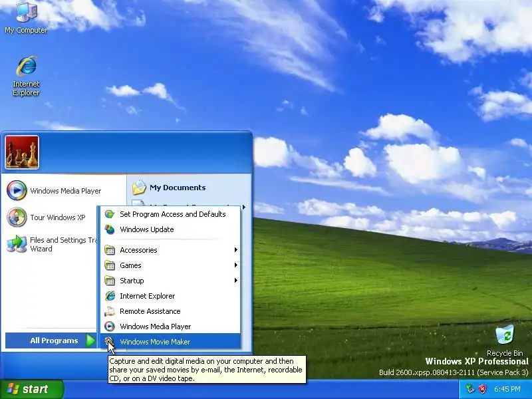Click the 6:45 PM clock
This screenshot has height=399, width=532.
(507, 389)
